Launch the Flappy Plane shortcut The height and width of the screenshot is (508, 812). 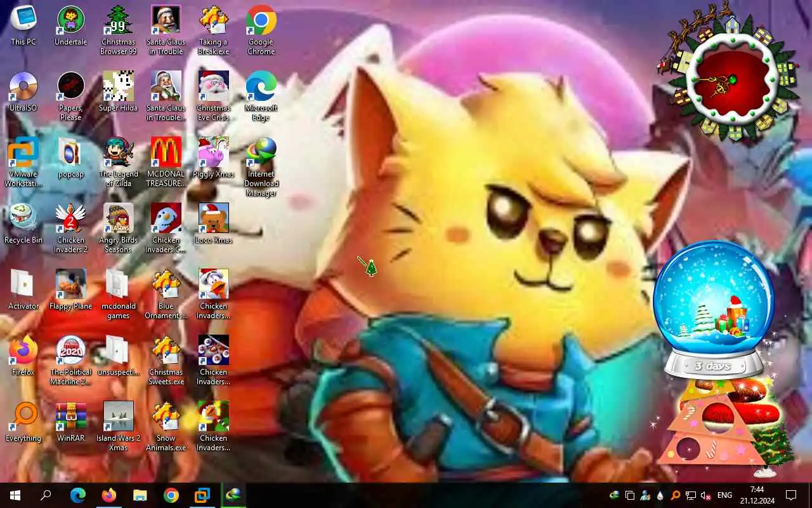pyautogui.click(x=71, y=290)
